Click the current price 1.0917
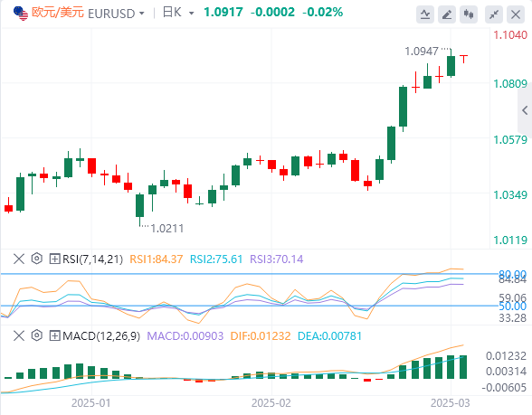This screenshot has height=415, width=532. click(x=223, y=13)
